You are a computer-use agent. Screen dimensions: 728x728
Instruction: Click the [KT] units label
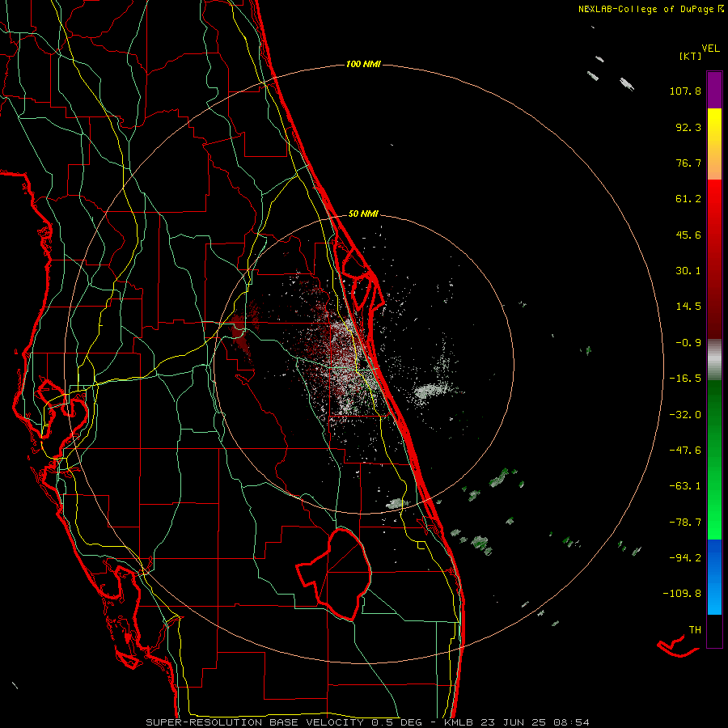pyautogui.click(x=690, y=56)
